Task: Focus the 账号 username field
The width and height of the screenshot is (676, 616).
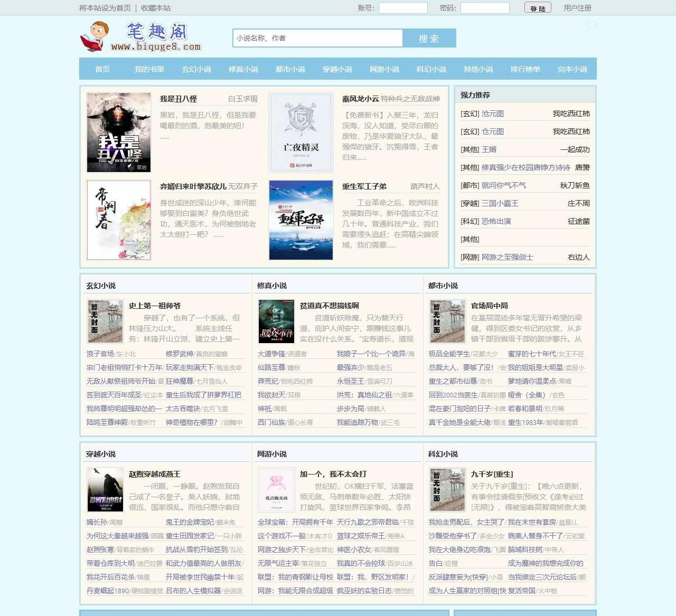Action: (x=403, y=8)
